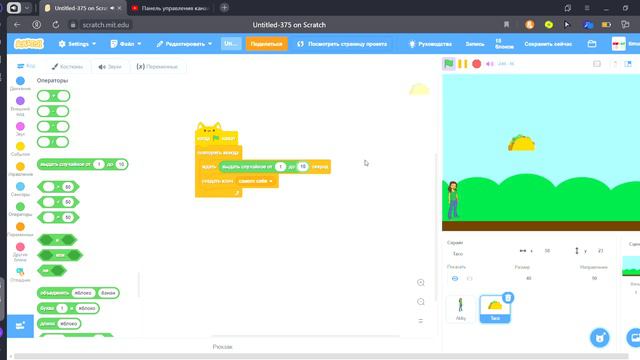Click the 'объединить яблоко банан' palette block
Image resolution: width=640 pixels, height=360 pixels.
tap(78, 293)
